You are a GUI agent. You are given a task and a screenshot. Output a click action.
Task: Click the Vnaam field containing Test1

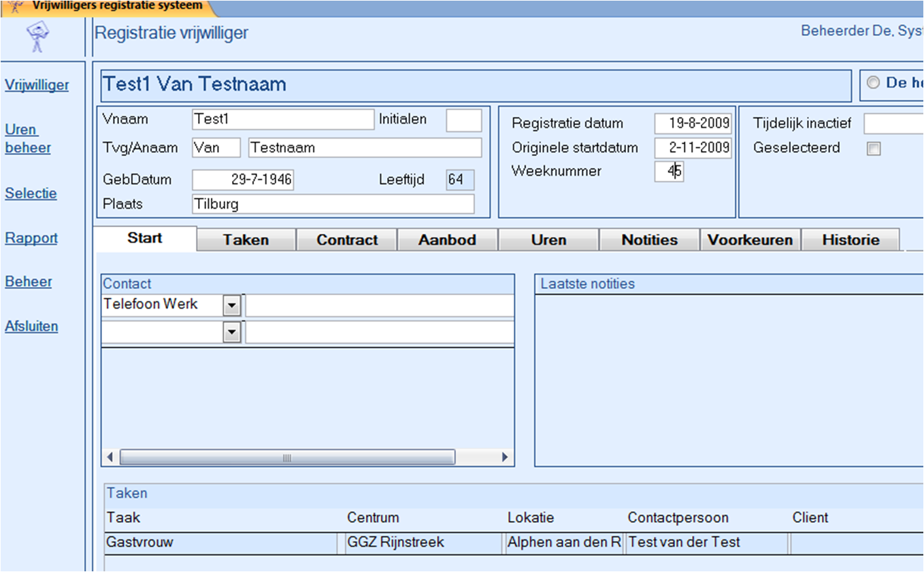coord(283,120)
